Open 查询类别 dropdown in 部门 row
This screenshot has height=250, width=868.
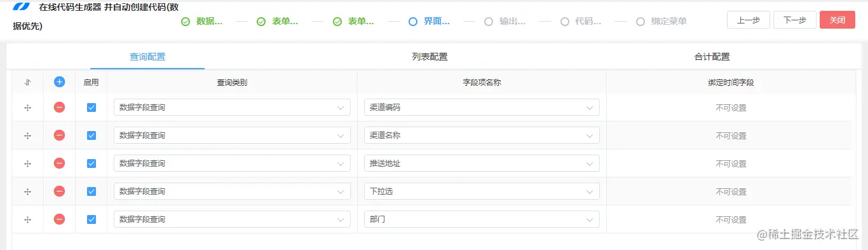coord(232,219)
